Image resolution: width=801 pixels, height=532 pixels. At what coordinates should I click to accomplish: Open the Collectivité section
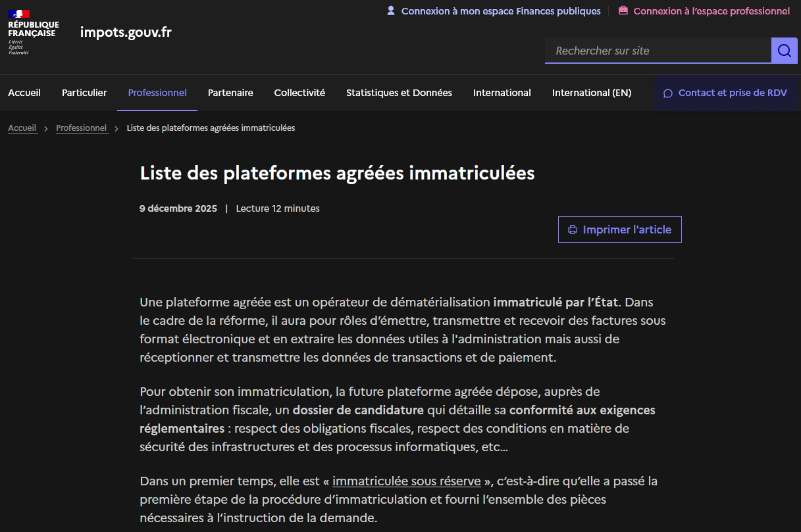(x=299, y=93)
